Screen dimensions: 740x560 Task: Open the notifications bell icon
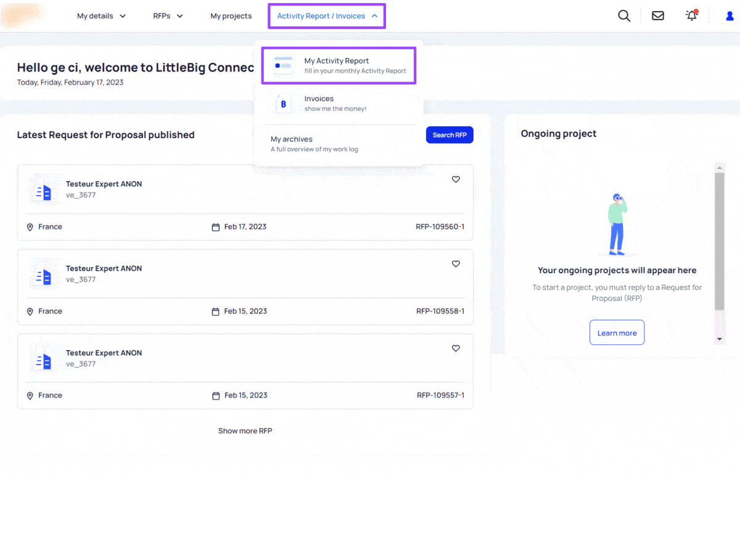coord(691,15)
